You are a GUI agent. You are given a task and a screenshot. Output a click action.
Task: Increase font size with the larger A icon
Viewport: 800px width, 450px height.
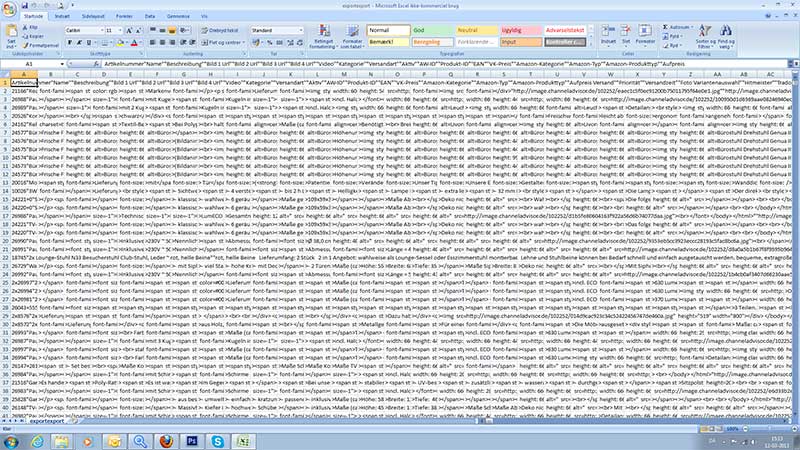[129, 31]
